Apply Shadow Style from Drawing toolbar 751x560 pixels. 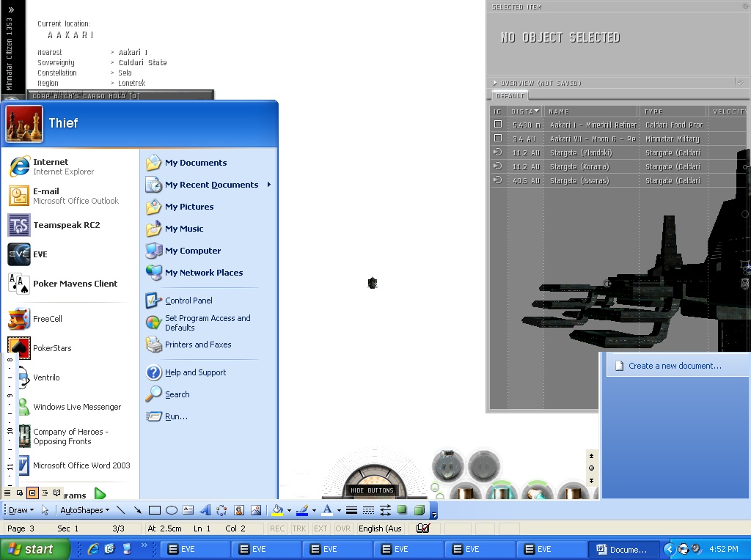402,510
